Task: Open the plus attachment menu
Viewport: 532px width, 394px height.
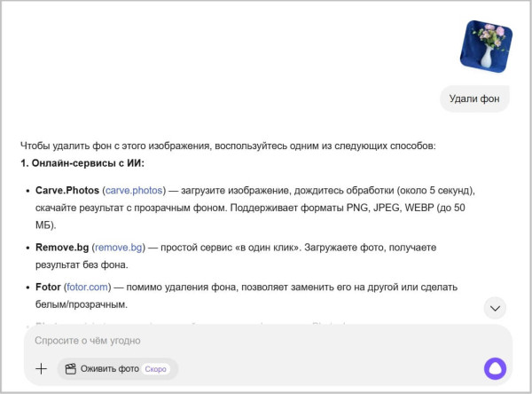Action: [x=41, y=369]
